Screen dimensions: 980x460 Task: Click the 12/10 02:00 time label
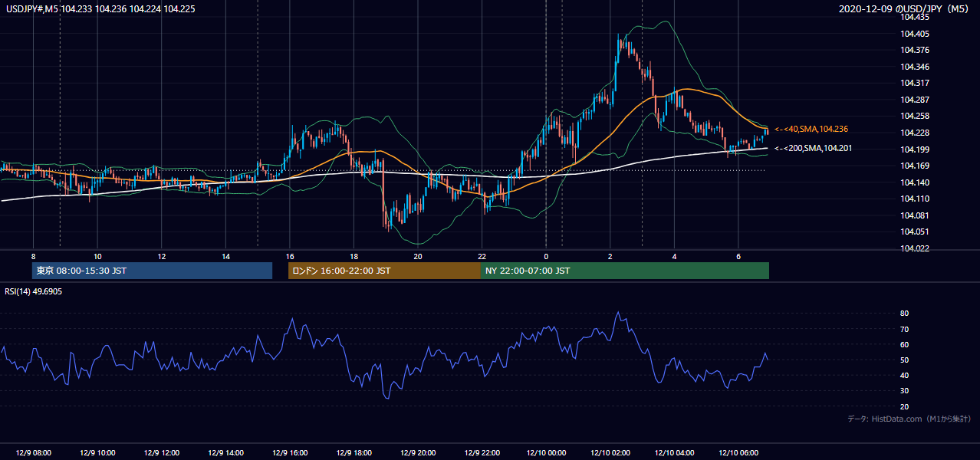click(610, 452)
